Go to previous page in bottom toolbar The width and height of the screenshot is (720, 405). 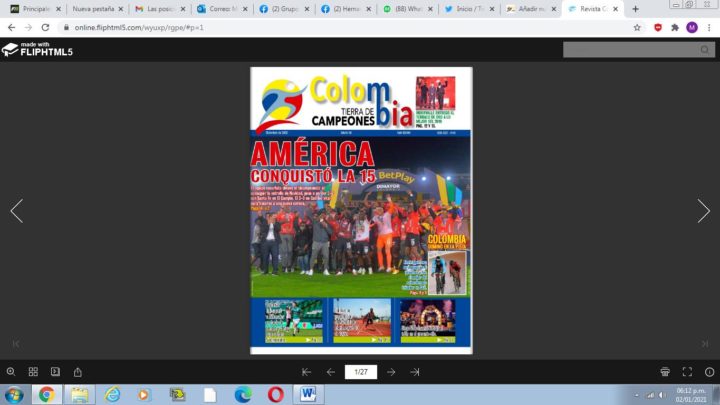[331, 372]
